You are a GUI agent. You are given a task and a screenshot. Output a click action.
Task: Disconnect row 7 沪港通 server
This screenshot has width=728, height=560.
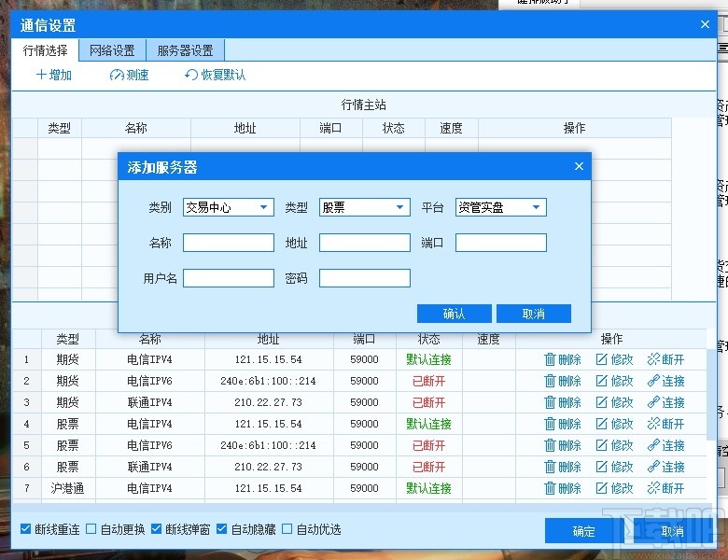pyautogui.click(x=665, y=488)
